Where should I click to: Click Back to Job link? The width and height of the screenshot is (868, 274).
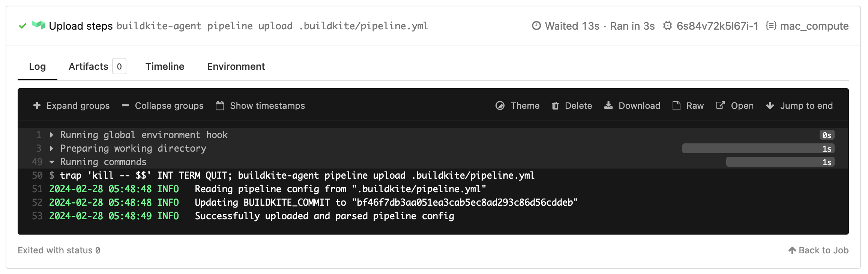tap(818, 250)
